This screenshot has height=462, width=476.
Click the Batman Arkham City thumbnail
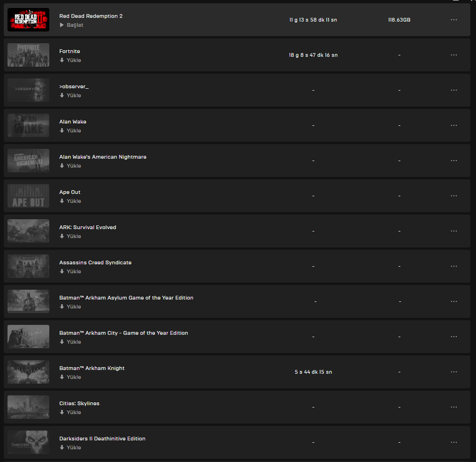pos(28,337)
